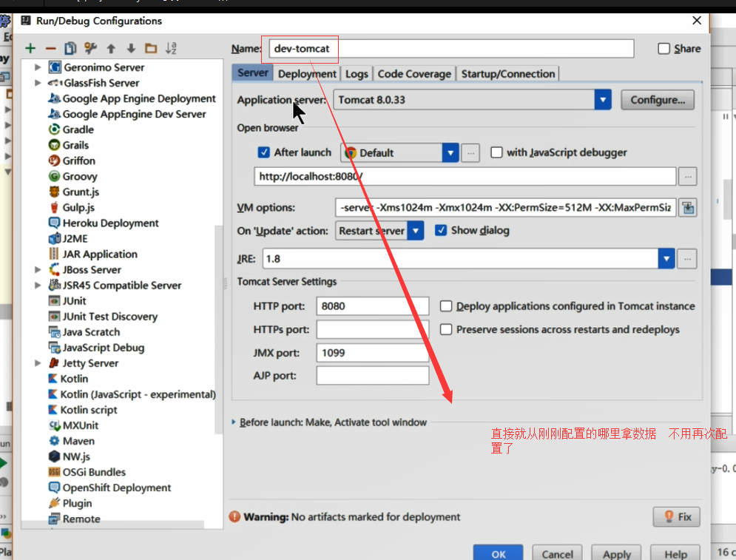Screen dimensions: 736x560
Task: Click the Fix button
Action: (676, 517)
